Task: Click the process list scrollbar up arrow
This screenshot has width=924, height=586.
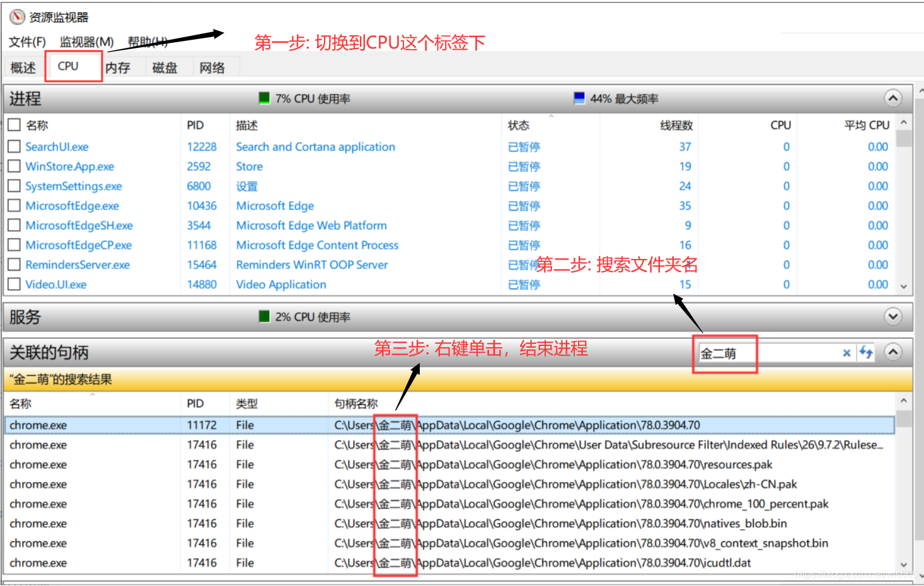Action: 904,122
